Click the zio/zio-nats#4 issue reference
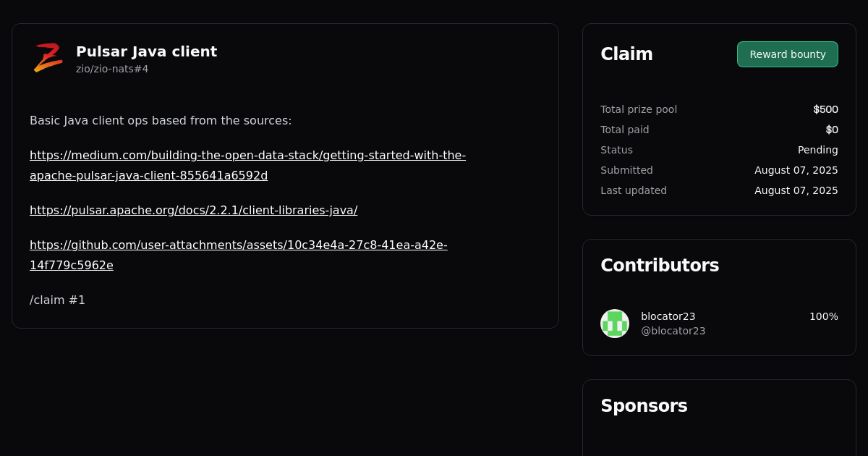 tap(112, 69)
